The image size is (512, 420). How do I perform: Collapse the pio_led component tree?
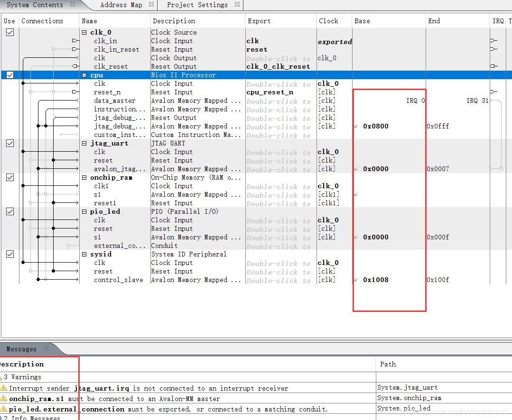click(x=84, y=211)
